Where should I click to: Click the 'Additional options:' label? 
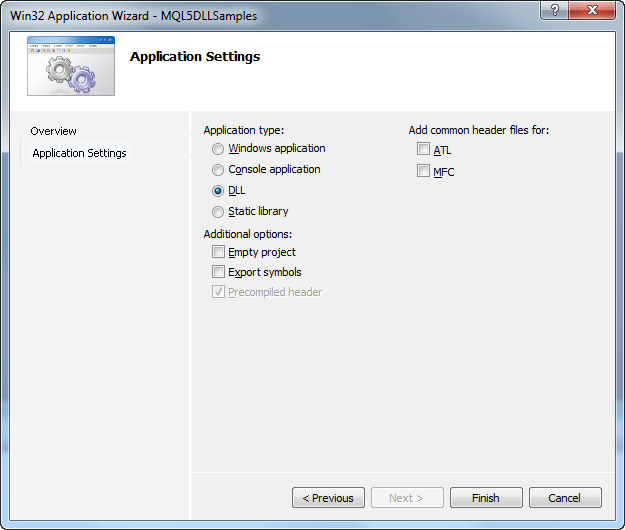pyautogui.click(x=248, y=234)
